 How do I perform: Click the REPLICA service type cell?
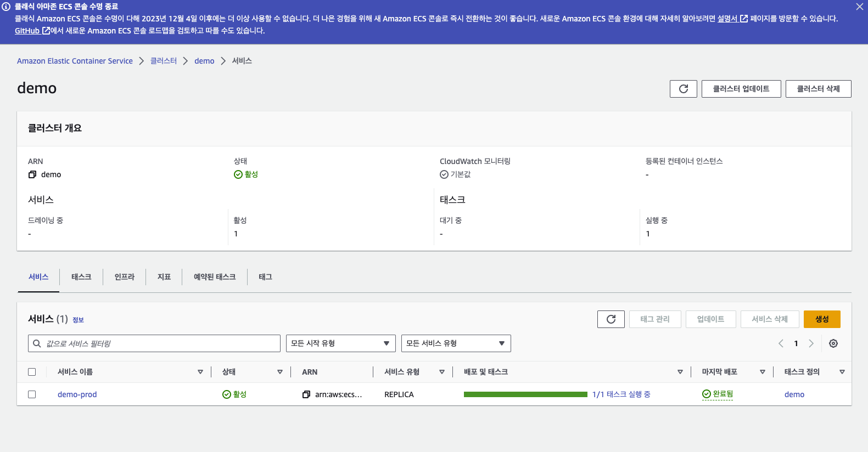[x=399, y=394]
